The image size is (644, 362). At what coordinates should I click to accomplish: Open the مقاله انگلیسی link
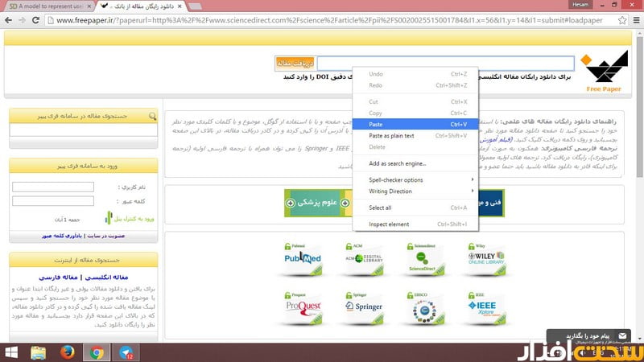pyautogui.click(x=107, y=278)
